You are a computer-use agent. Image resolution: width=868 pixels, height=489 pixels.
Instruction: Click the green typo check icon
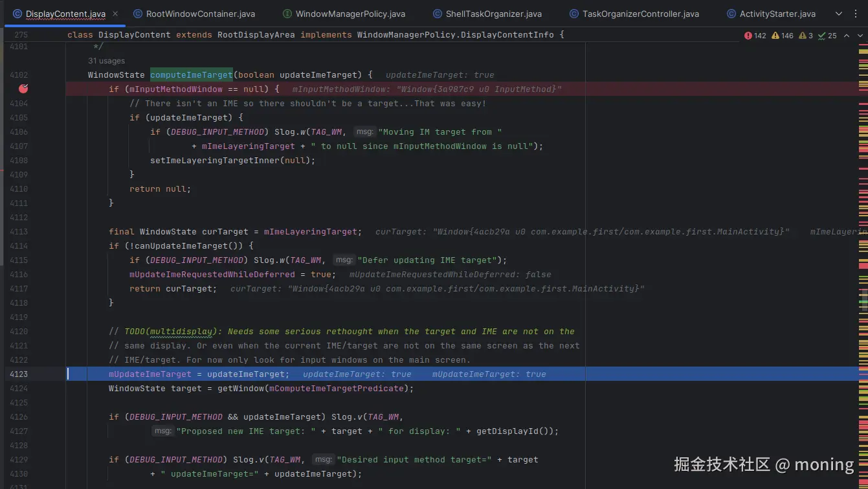(821, 36)
